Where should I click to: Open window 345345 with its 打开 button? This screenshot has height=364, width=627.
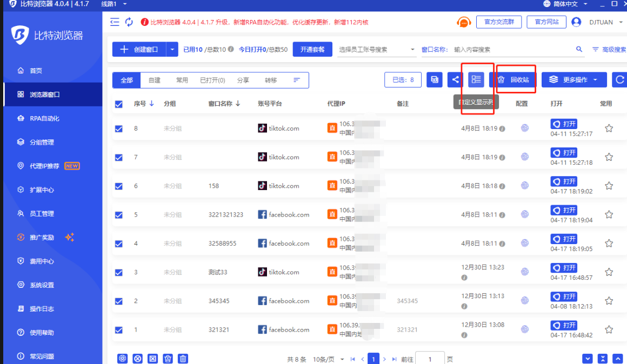point(564,296)
